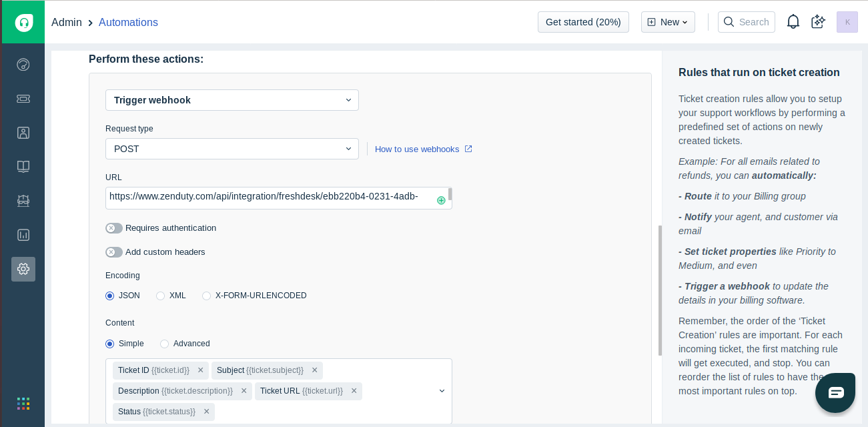Open How to use webhooks link
868x427 pixels.
coord(424,149)
